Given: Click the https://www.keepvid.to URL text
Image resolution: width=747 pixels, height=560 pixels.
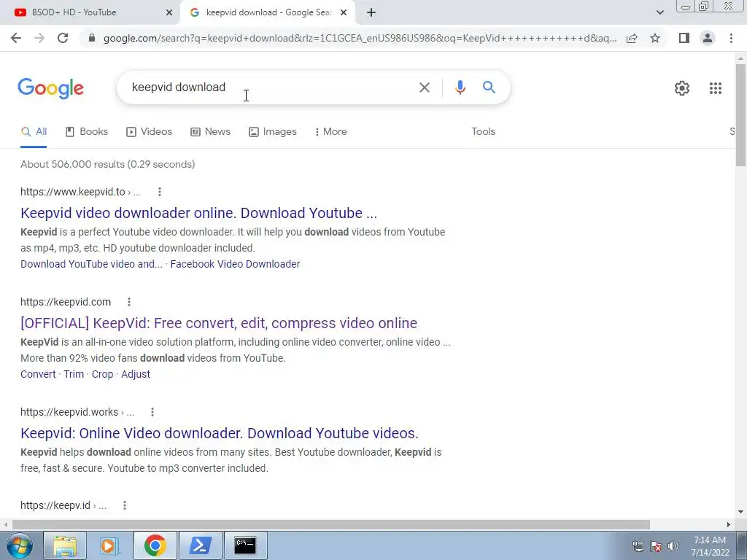Looking at the screenshot, I should coord(73,192).
